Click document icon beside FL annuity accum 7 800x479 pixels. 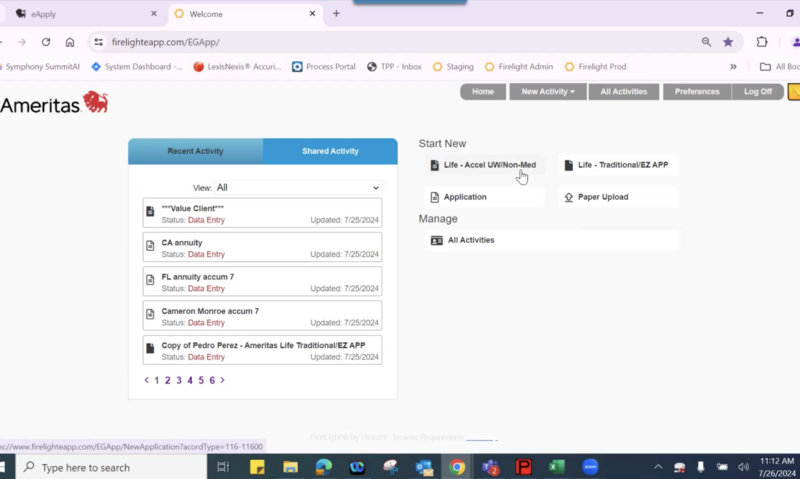(x=150, y=280)
